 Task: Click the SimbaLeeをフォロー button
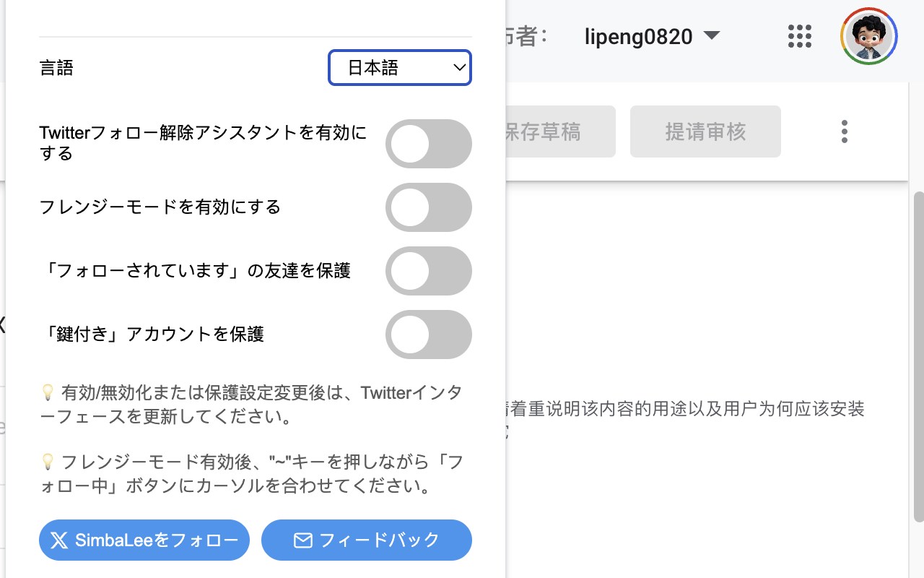(144, 540)
